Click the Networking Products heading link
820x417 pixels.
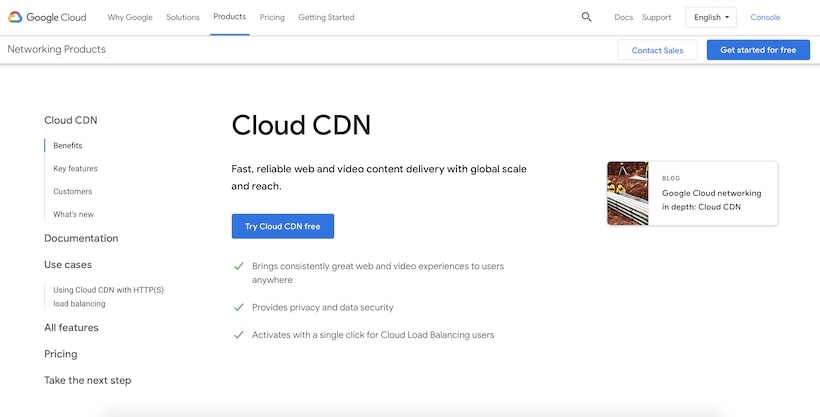point(56,49)
